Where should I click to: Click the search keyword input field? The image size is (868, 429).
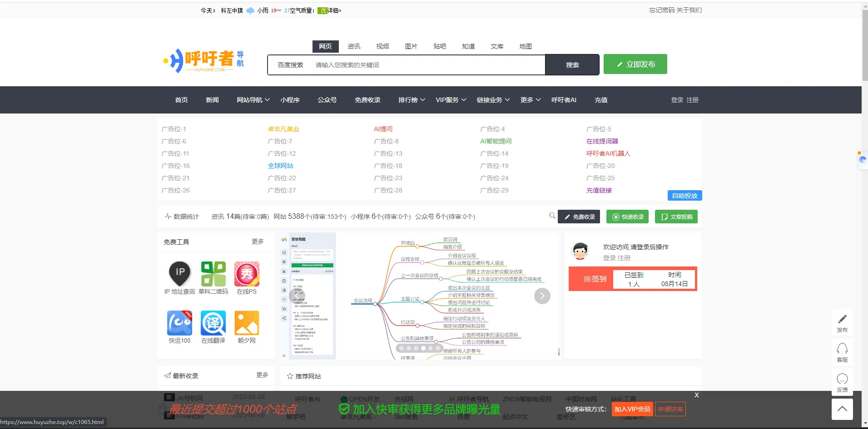click(427, 65)
